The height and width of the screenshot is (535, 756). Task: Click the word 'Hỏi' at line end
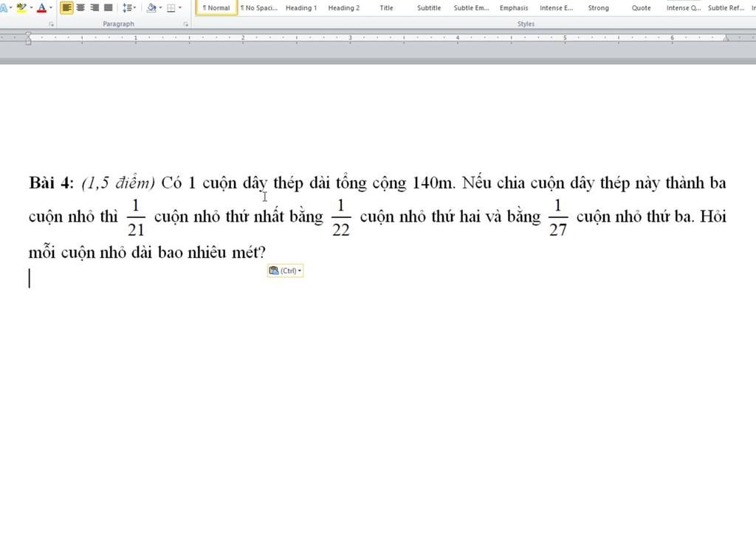tap(713, 216)
